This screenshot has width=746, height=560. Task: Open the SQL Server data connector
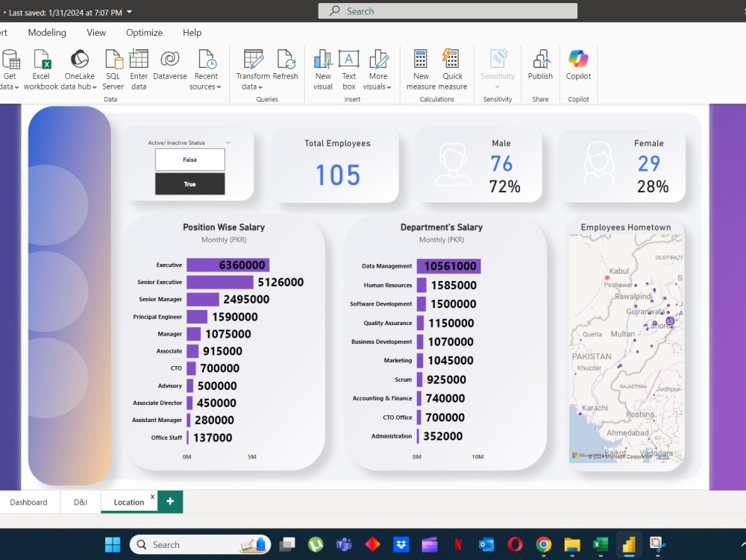coord(113,67)
